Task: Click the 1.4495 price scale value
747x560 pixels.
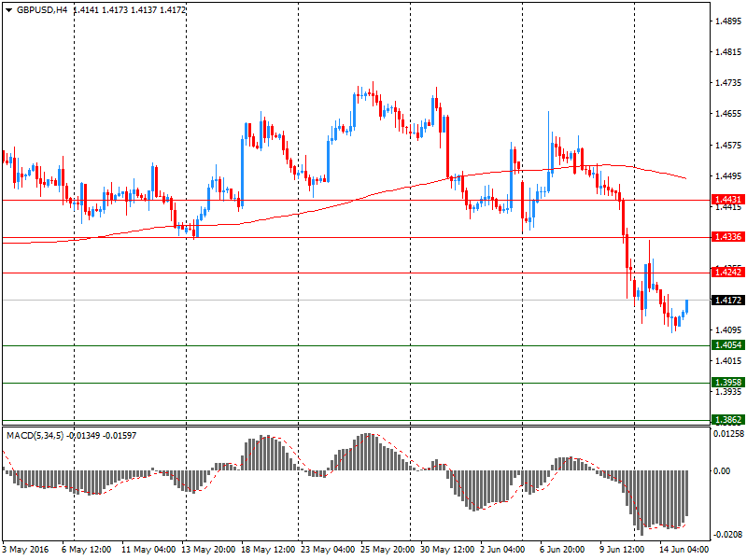Action: [728, 176]
